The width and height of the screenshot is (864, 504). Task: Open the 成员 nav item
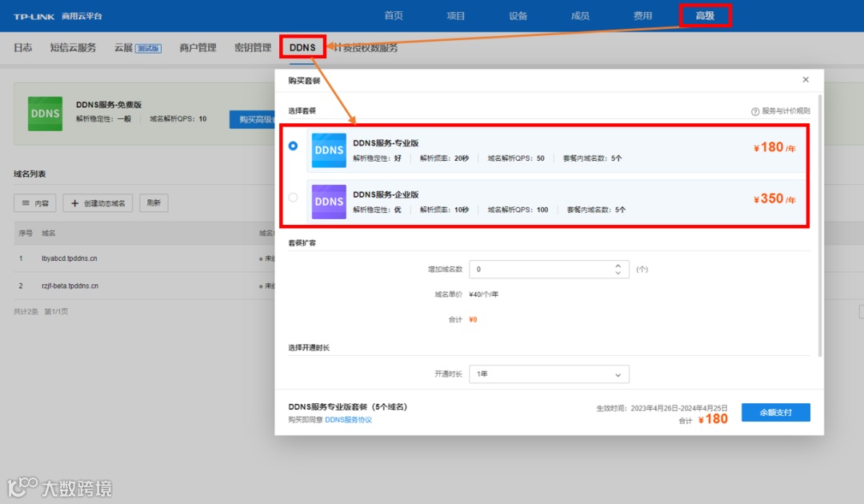click(x=580, y=16)
